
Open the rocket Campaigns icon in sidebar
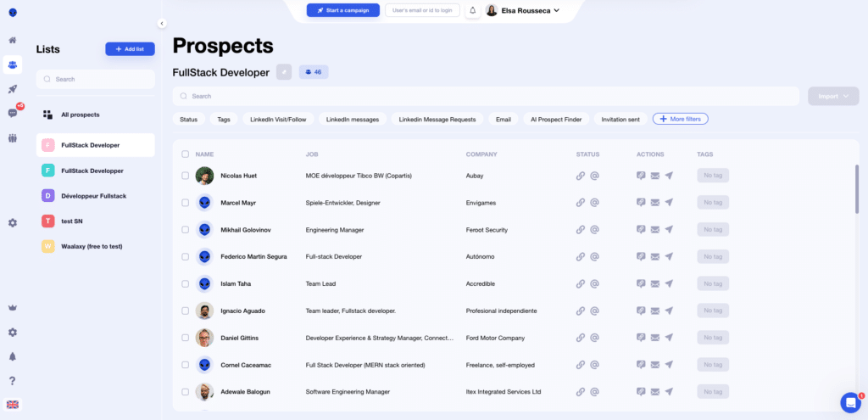(x=13, y=89)
